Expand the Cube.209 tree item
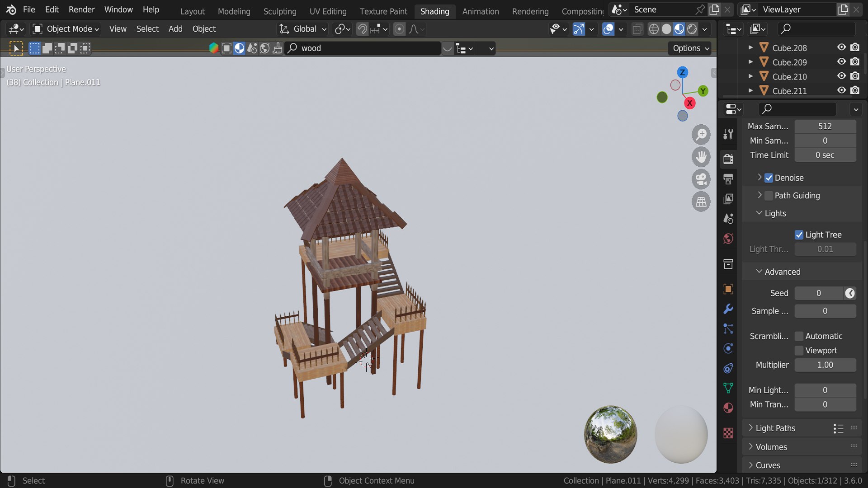The image size is (868, 488). pos(750,62)
